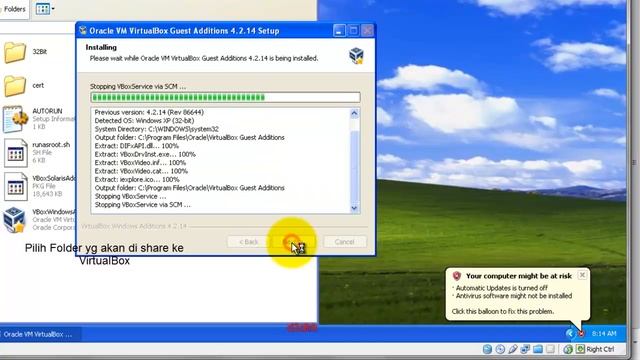Click the setup title bar installer icon
The height and width of the screenshot is (360, 640).
tap(83, 31)
